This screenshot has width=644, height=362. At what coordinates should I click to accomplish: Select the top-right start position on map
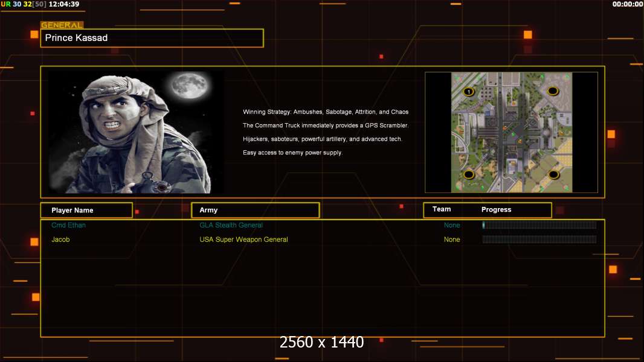(x=553, y=91)
